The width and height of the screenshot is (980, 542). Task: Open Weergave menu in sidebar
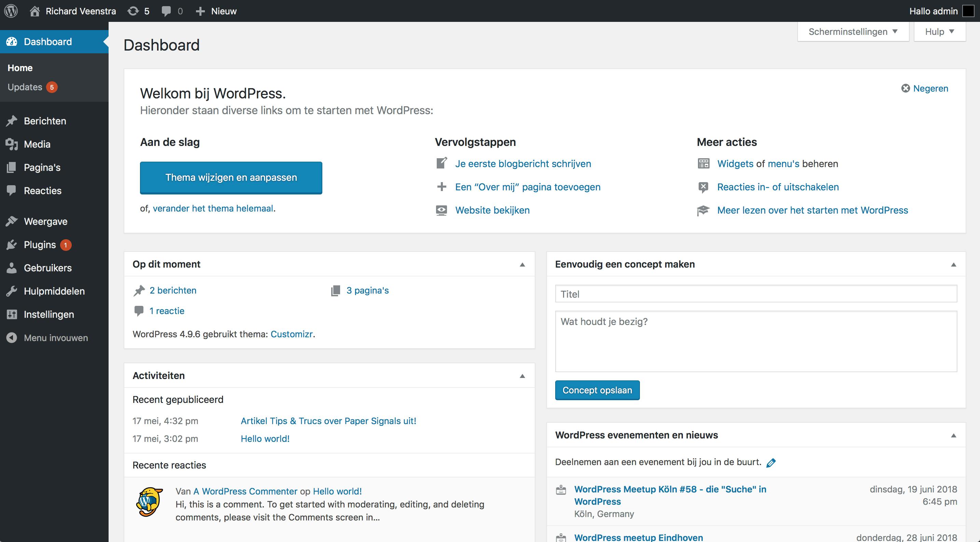pyautogui.click(x=46, y=221)
